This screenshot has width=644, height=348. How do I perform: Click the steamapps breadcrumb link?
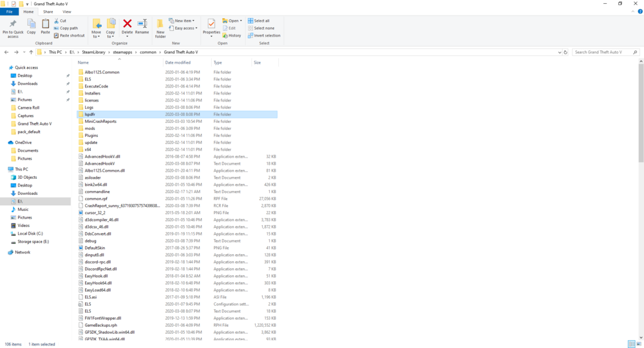pos(122,52)
